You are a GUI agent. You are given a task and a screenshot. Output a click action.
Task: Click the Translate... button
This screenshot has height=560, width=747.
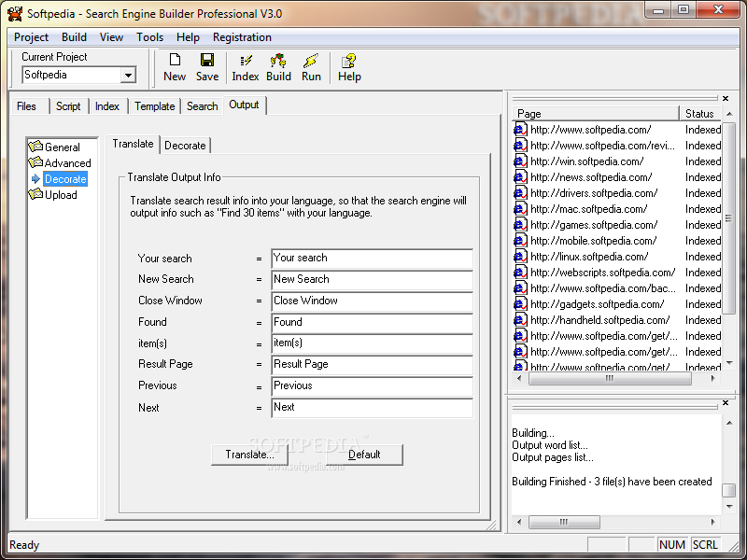(249, 455)
